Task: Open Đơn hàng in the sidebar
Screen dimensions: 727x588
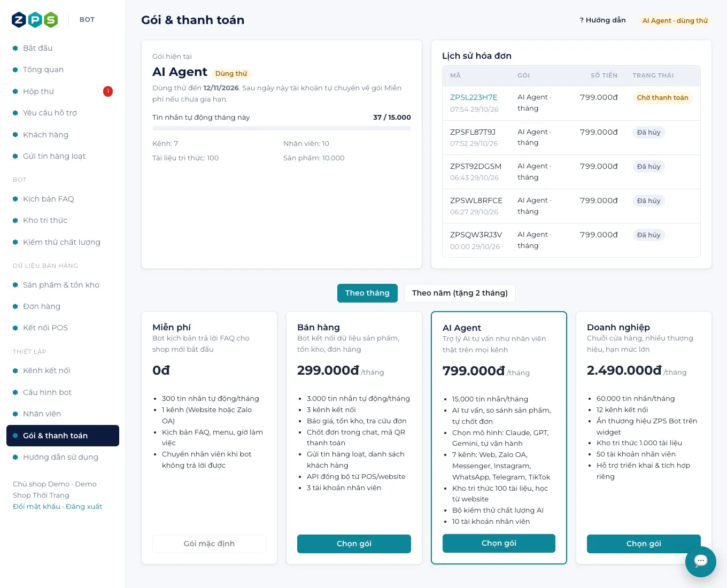Action: tap(63, 306)
